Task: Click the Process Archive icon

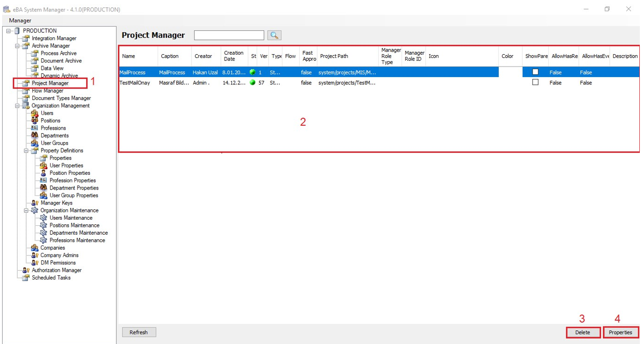Action: (x=35, y=53)
